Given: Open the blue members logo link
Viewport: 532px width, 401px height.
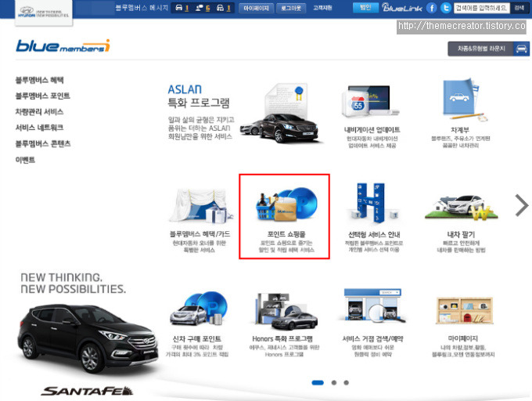Looking at the screenshot, I should (63, 46).
